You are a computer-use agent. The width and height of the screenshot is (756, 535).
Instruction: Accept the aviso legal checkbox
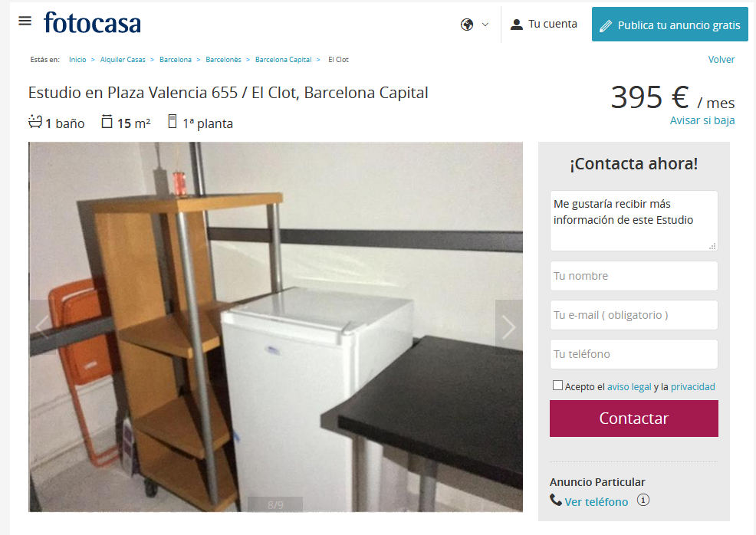[558, 386]
